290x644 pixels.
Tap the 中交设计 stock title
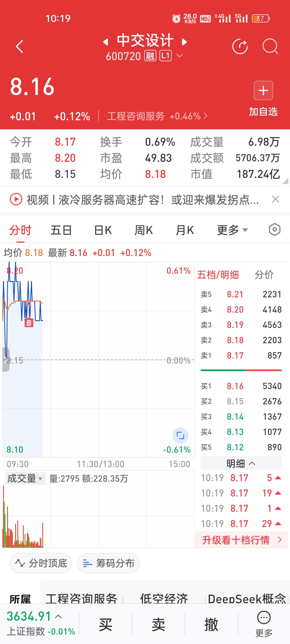(145, 41)
